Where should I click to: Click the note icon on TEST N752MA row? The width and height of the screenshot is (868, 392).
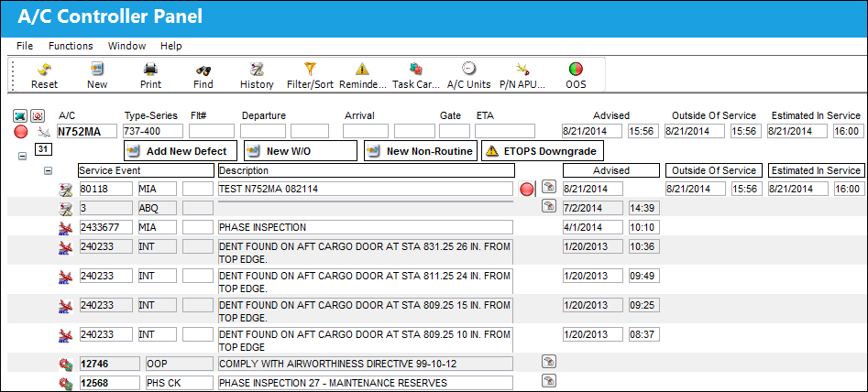(x=549, y=186)
